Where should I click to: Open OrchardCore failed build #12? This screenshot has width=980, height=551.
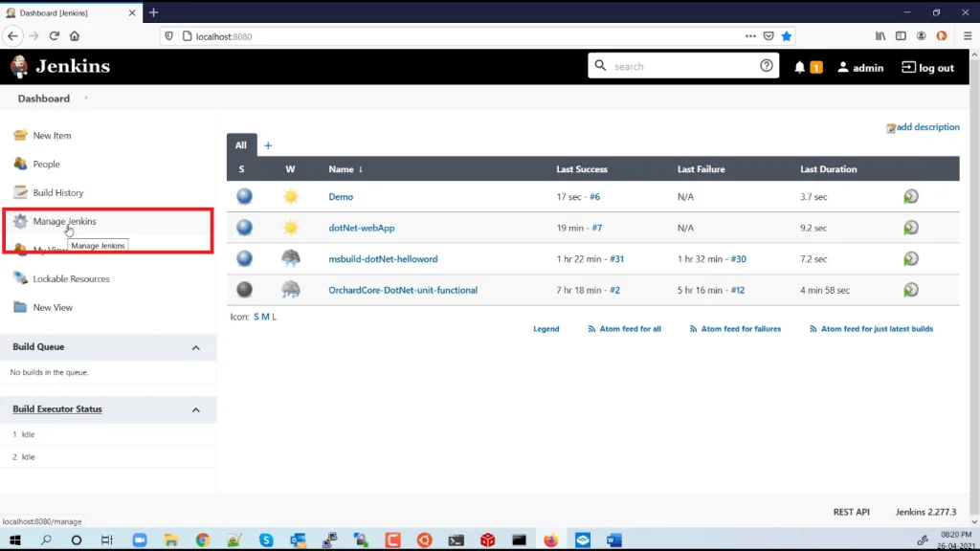(x=738, y=290)
